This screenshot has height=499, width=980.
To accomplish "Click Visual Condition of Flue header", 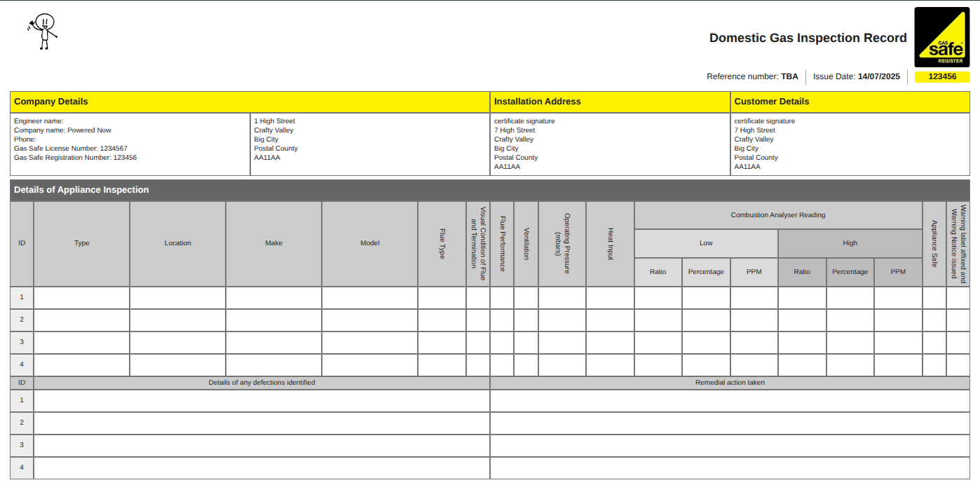I will (478, 244).
